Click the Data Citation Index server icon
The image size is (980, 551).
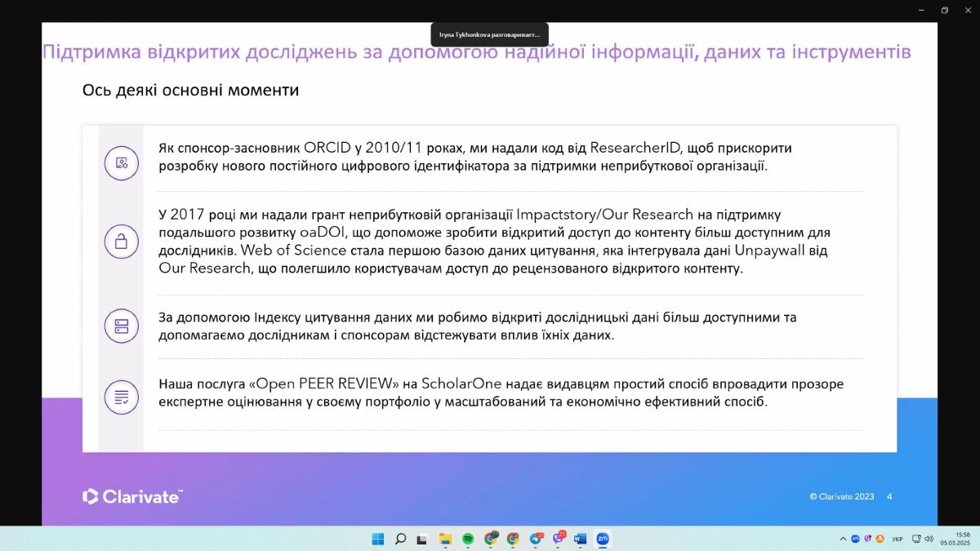(x=121, y=326)
